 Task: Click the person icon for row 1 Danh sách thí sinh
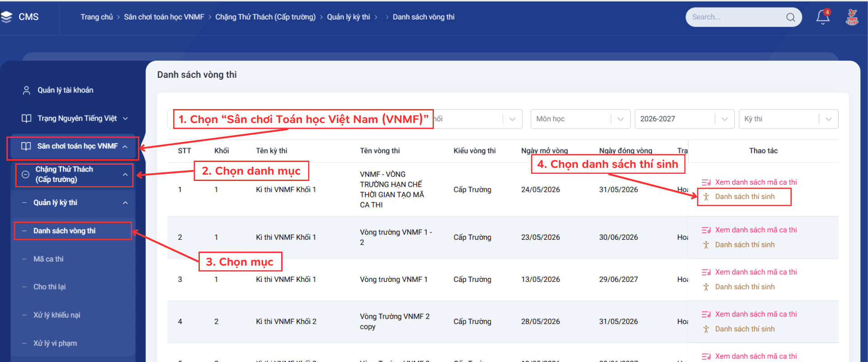pyautogui.click(x=706, y=197)
